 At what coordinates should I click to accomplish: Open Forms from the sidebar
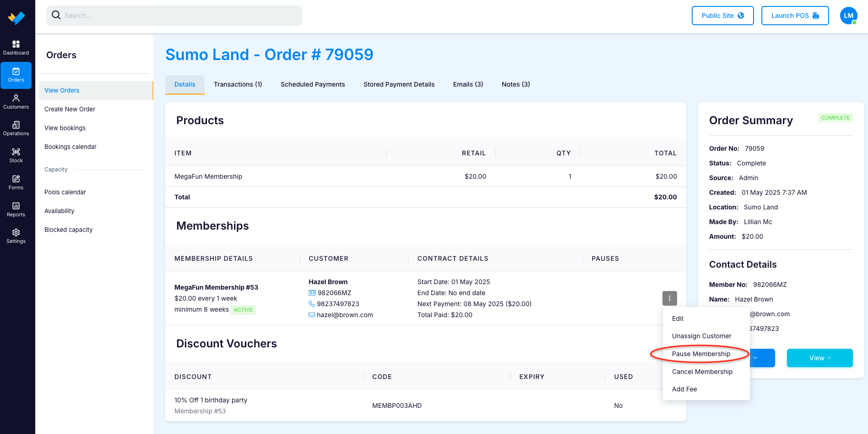click(16, 183)
